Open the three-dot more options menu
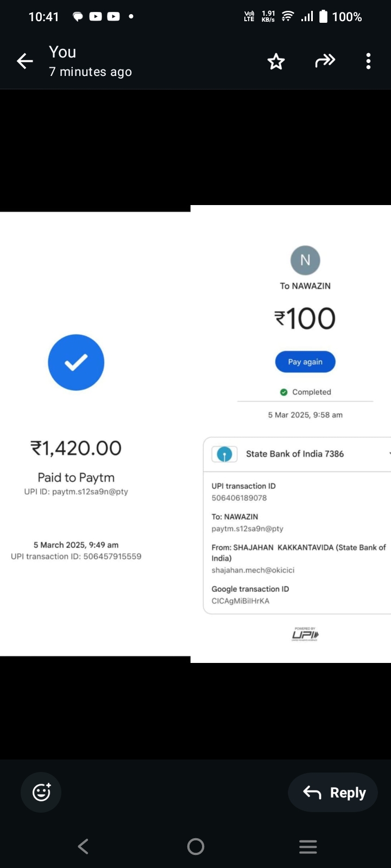The height and width of the screenshot is (868, 391). [368, 61]
